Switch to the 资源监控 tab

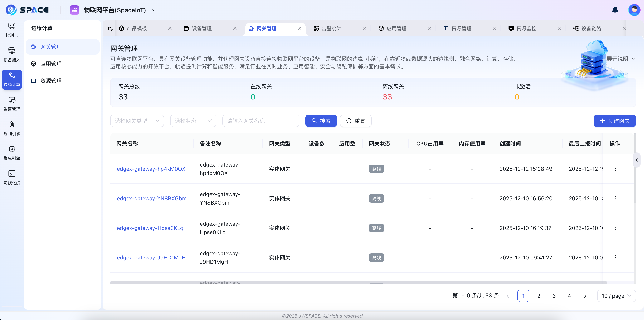tap(526, 28)
